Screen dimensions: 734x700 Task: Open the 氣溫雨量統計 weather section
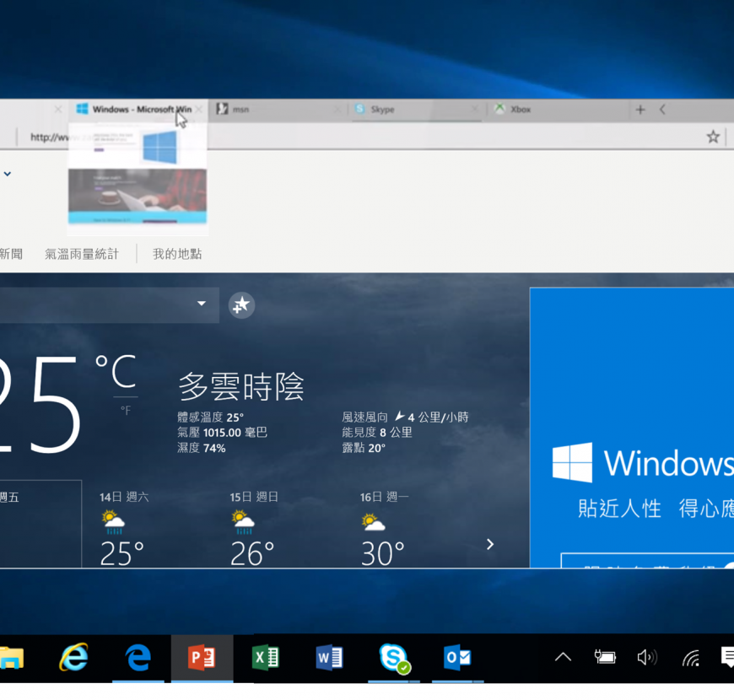pos(82,254)
